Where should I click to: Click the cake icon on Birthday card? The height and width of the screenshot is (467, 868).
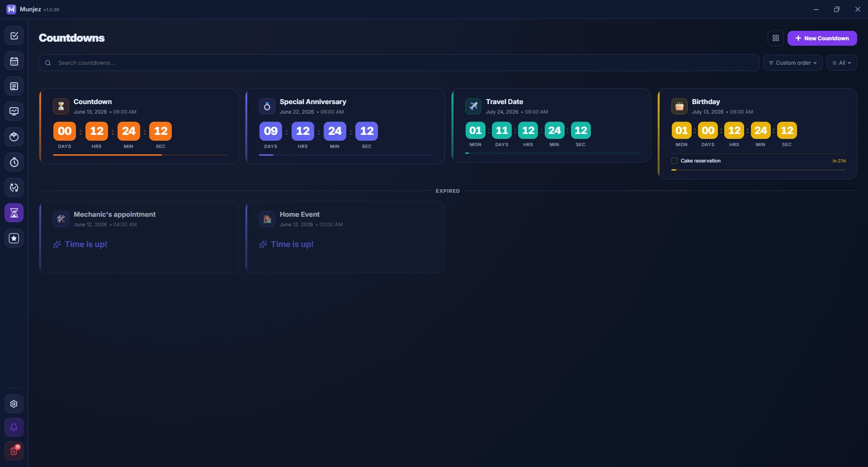(679, 106)
